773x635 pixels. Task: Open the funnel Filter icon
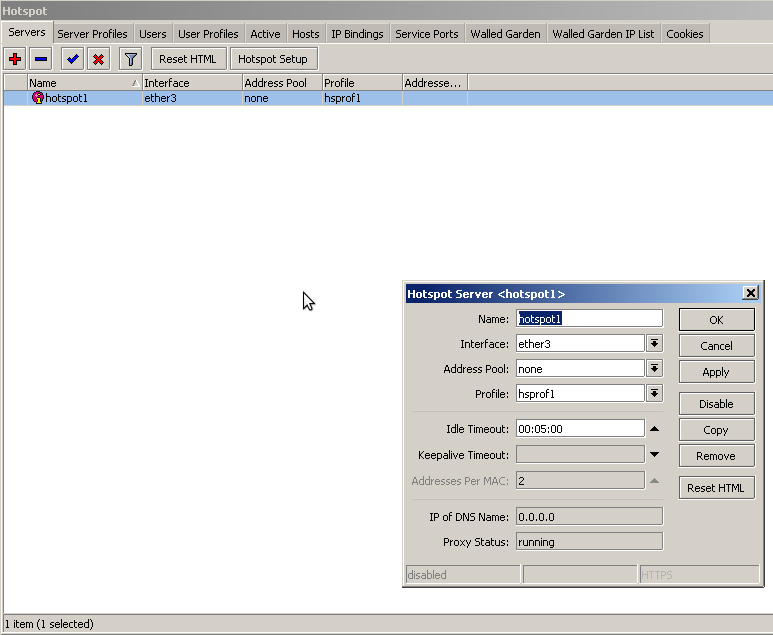click(131, 59)
